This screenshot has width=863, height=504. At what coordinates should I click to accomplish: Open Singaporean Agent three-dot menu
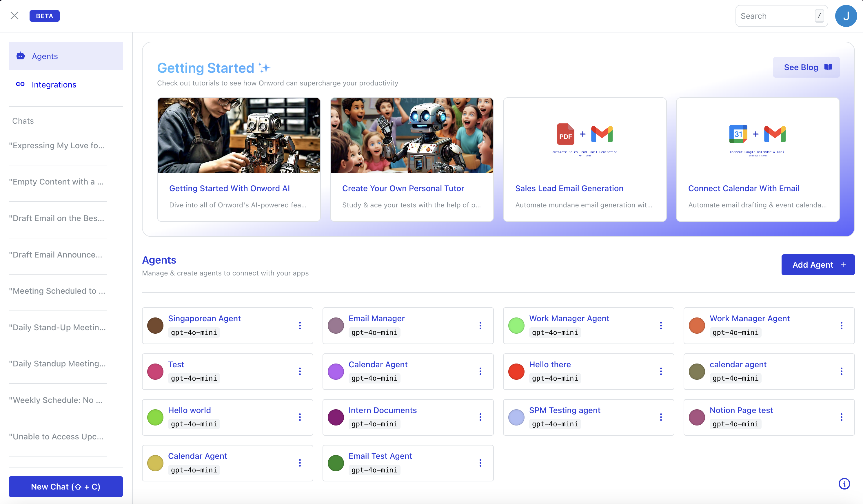[x=300, y=326]
